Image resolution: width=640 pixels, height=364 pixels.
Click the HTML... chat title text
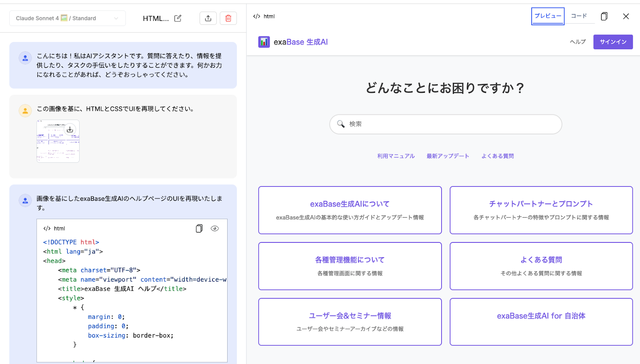tap(156, 18)
